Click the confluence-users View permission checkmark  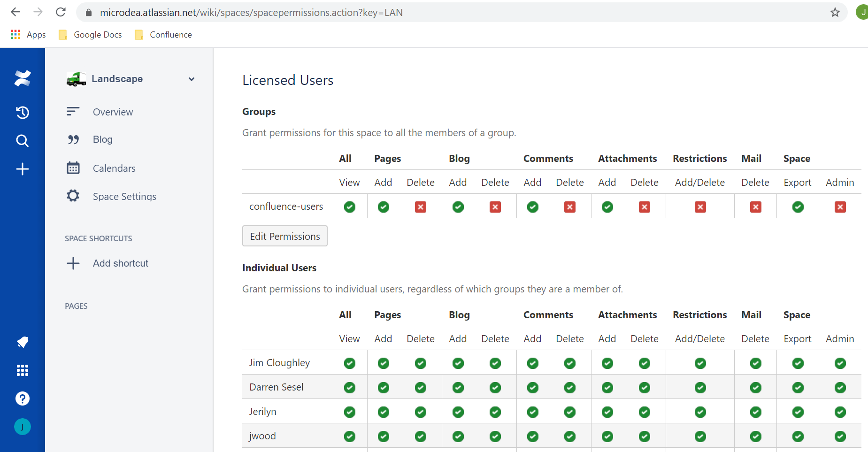point(350,207)
